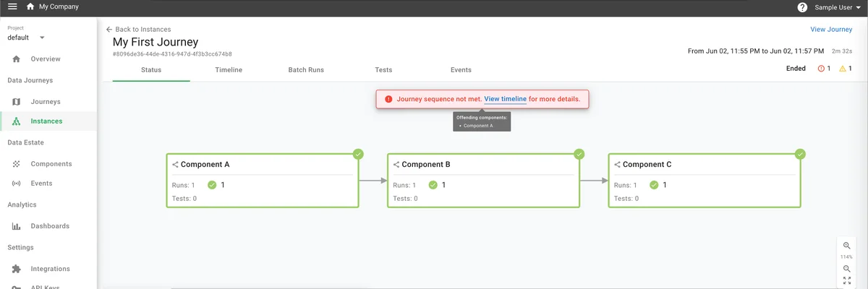868x289 pixels.
Task: Click the share icon on Component A
Action: pos(175,165)
